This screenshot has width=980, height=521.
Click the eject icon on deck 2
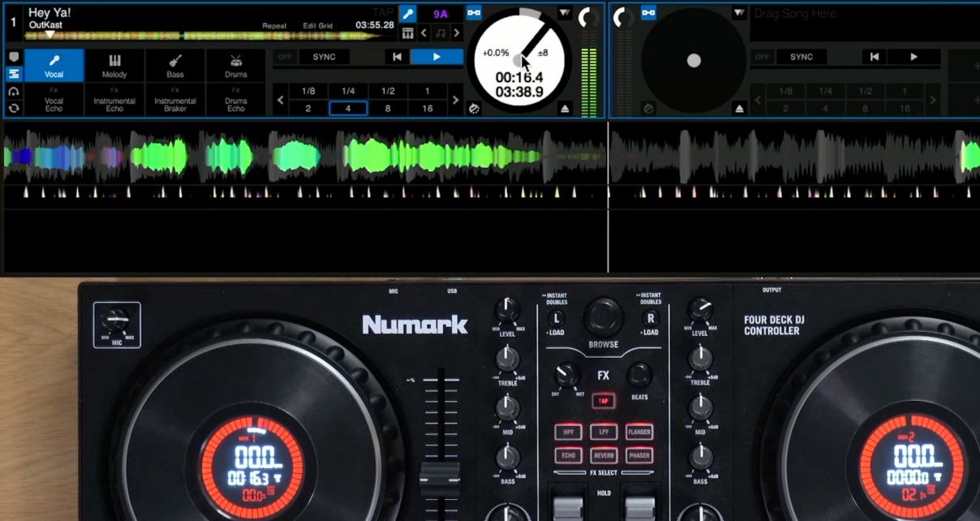(739, 108)
